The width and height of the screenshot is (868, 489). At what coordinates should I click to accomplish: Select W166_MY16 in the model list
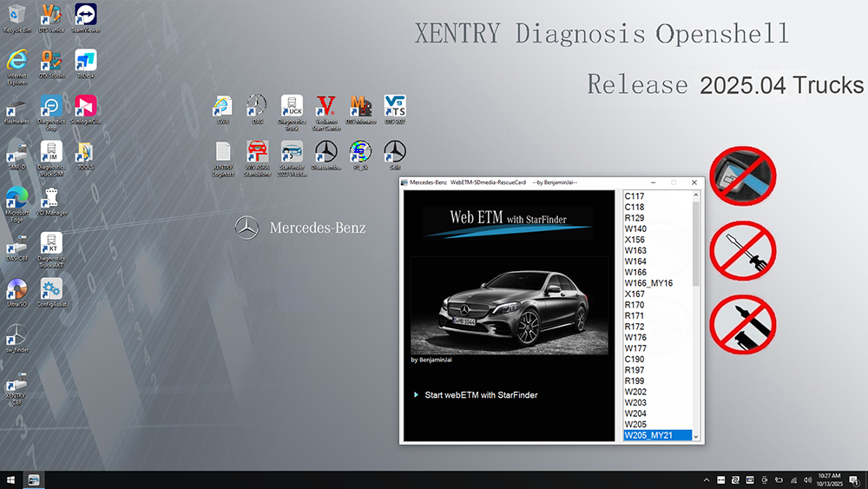click(x=648, y=283)
